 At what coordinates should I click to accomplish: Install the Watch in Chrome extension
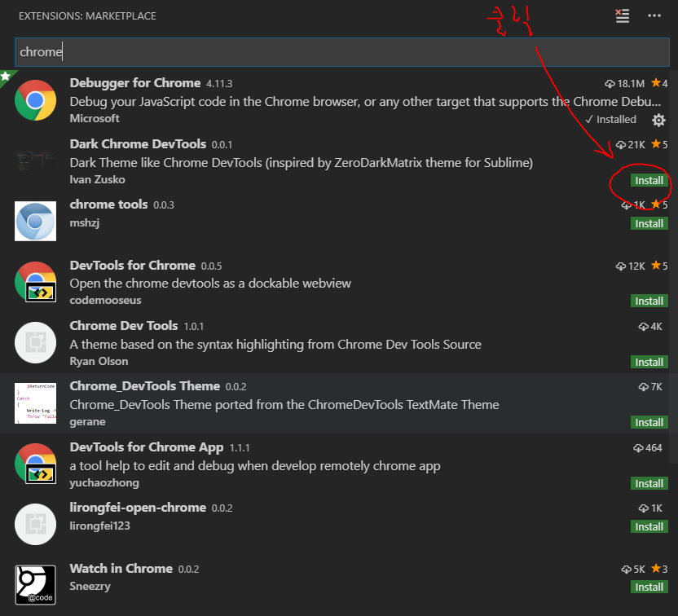(x=649, y=587)
